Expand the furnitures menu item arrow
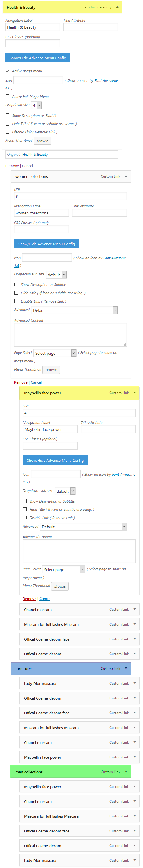The height and width of the screenshot is (868, 143). coord(126,668)
